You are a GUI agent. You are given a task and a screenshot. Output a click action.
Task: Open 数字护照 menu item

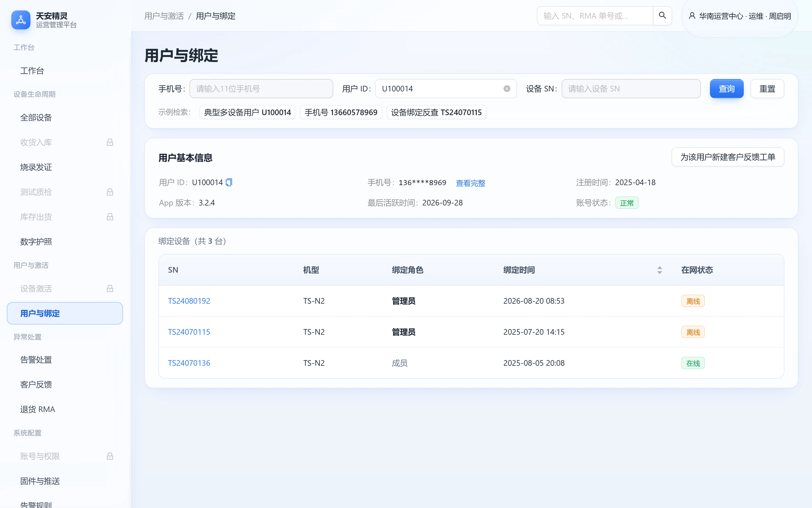pyautogui.click(x=65, y=242)
